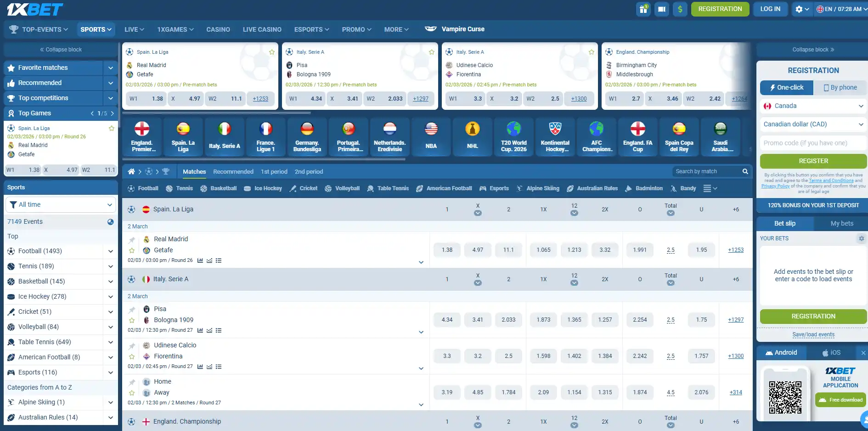Expand the Top competitions section
This screenshot has height=431, width=868.
click(110, 98)
